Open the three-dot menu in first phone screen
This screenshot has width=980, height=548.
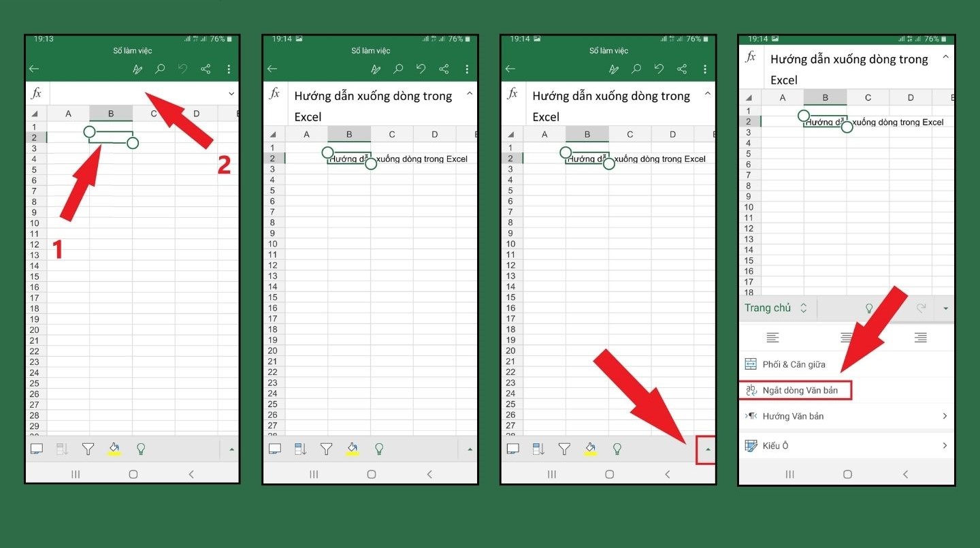229,69
